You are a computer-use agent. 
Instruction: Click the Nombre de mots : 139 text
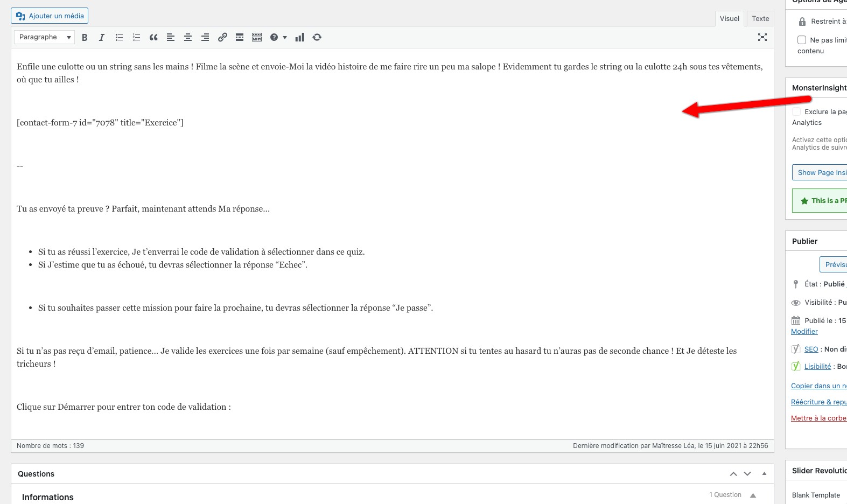[50, 446]
